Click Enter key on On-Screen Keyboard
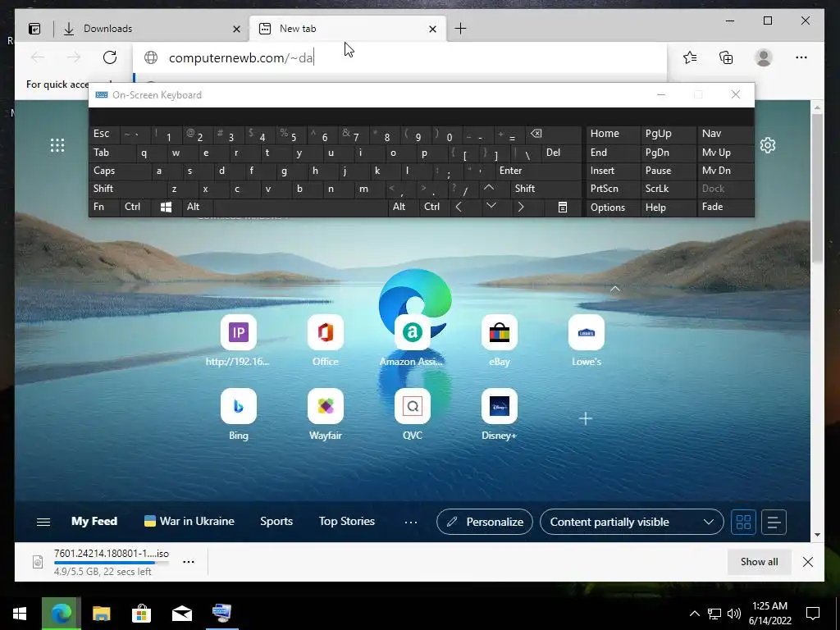This screenshot has width=840, height=630. (538, 171)
